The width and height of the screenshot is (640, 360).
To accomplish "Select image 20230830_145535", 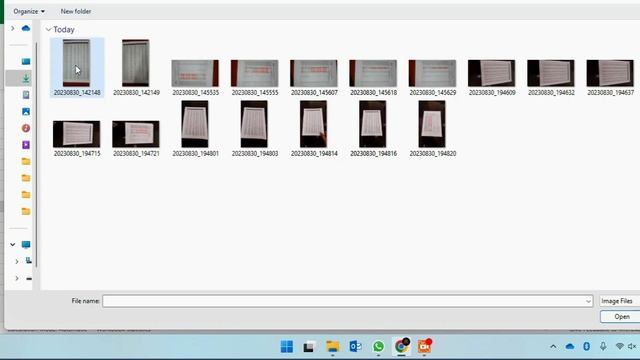I will (x=195, y=78).
